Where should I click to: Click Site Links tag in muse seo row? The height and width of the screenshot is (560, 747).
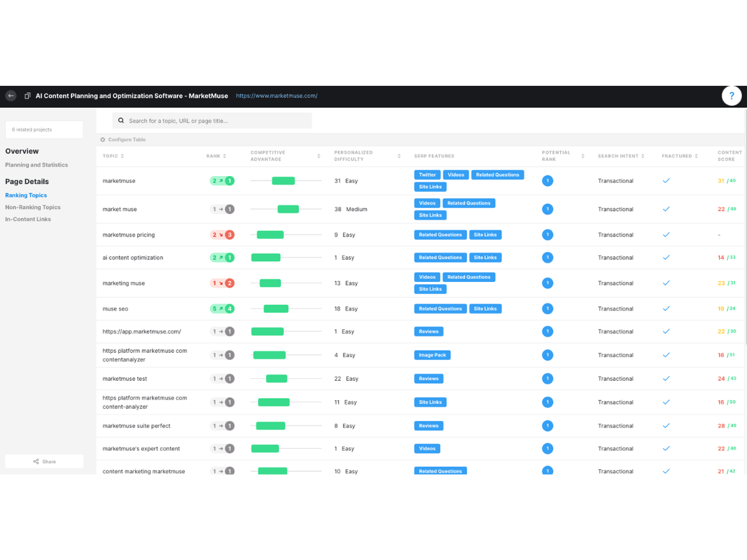[485, 309]
